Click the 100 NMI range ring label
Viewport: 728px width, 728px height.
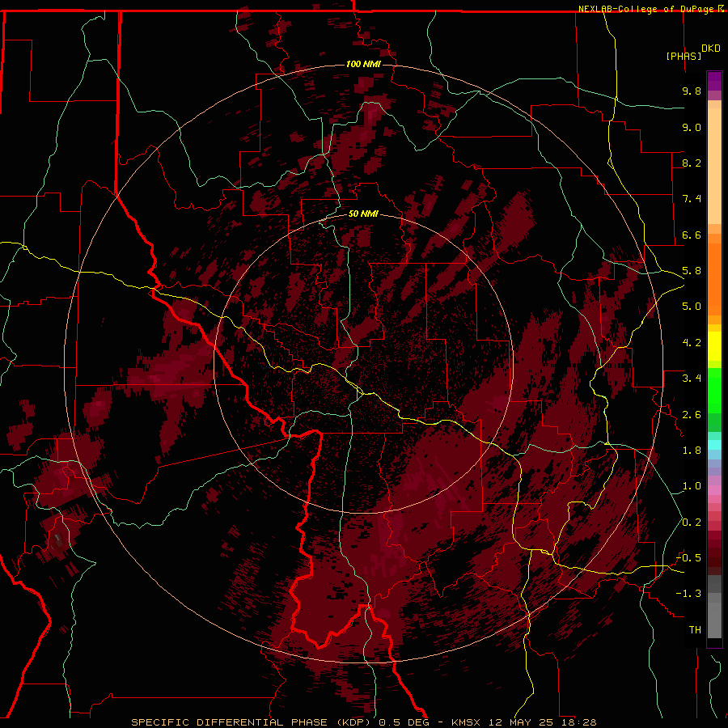click(x=363, y=64)
